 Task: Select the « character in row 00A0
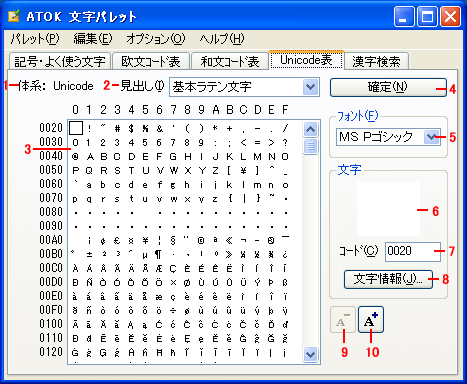[229, 240]
